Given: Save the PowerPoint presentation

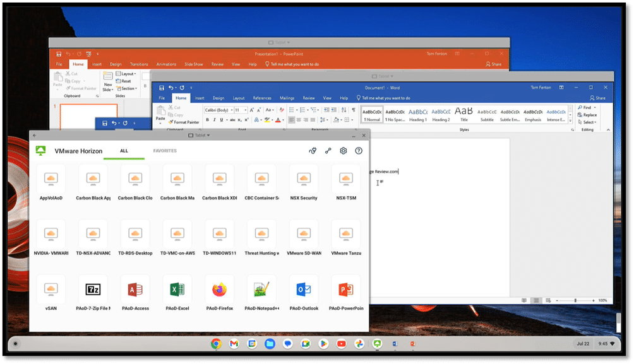Looking at the screenshot, I should coord(59,54).
